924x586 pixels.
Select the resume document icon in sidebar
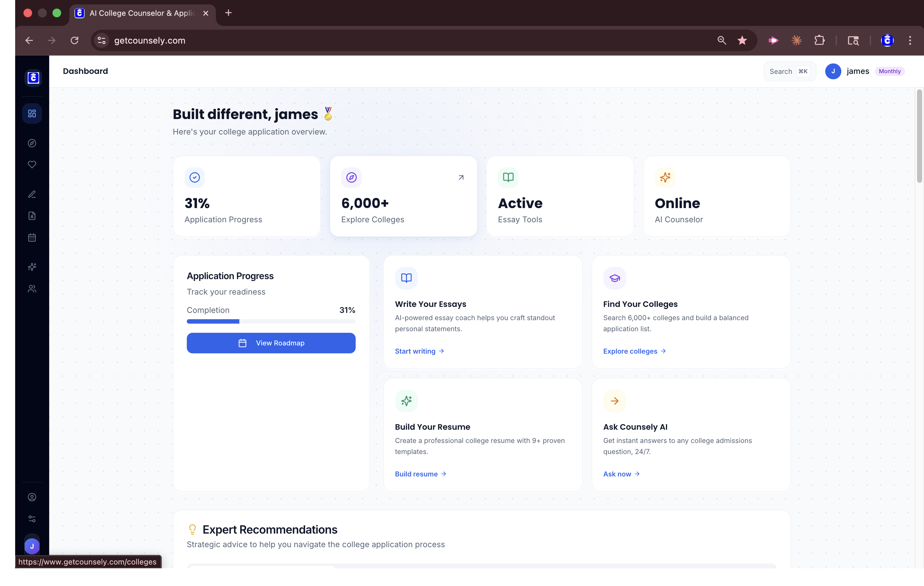click(x=32, y=215)
